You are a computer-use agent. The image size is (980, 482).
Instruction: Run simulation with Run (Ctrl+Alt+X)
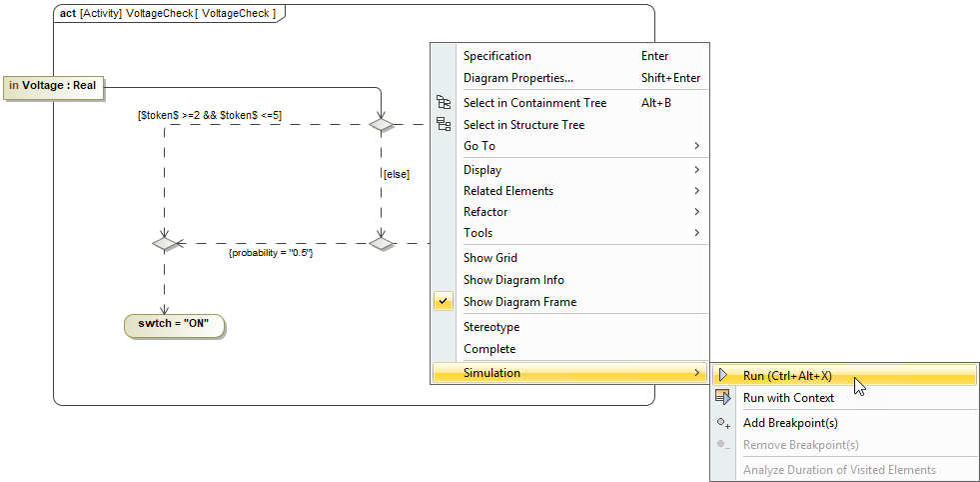(787, 376)
